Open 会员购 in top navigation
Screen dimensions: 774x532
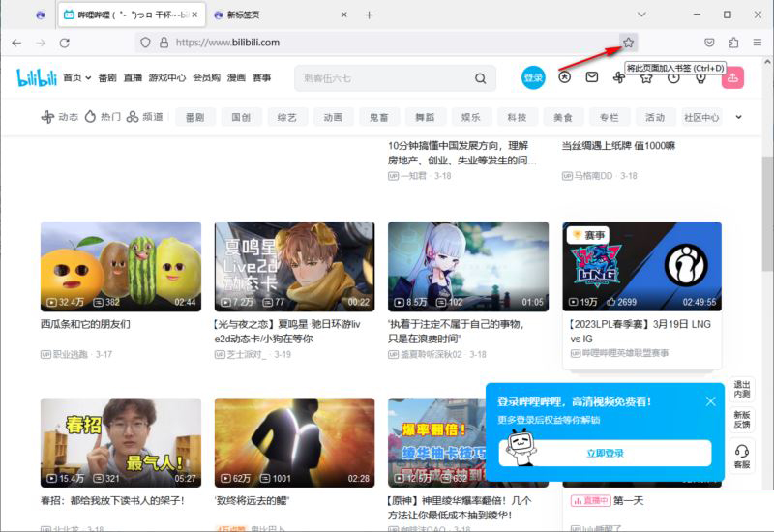[206, 77]
